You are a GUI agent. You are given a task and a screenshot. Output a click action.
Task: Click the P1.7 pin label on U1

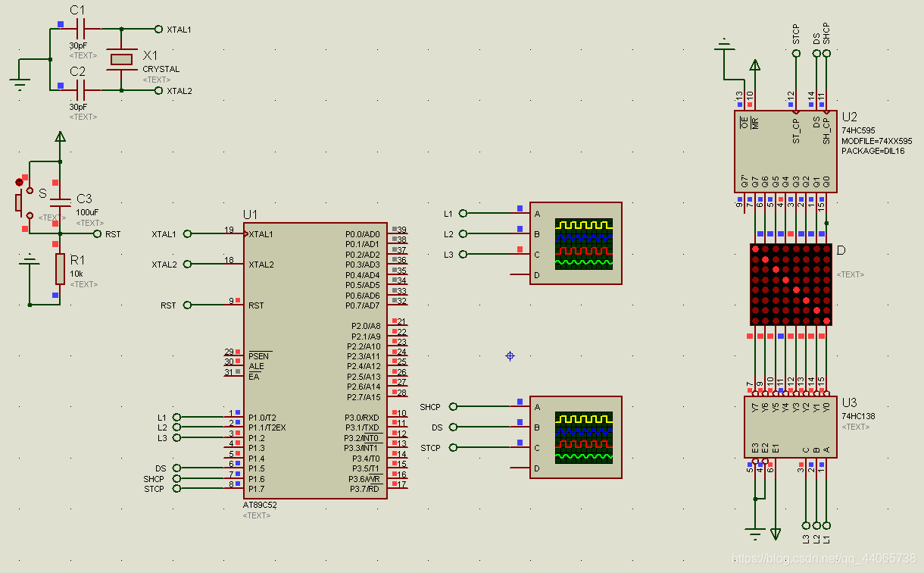(256, 489)
